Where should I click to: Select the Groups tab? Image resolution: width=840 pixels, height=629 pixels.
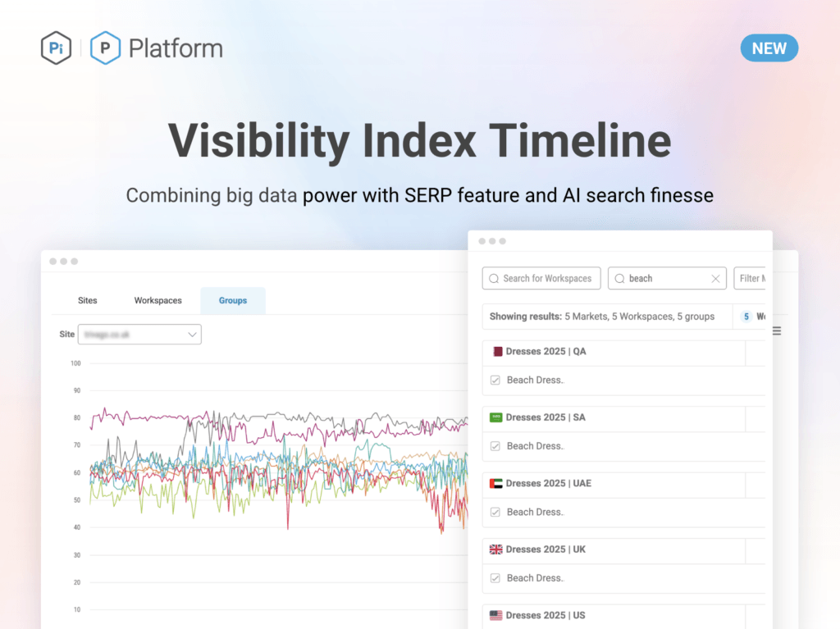coord(233,301)
